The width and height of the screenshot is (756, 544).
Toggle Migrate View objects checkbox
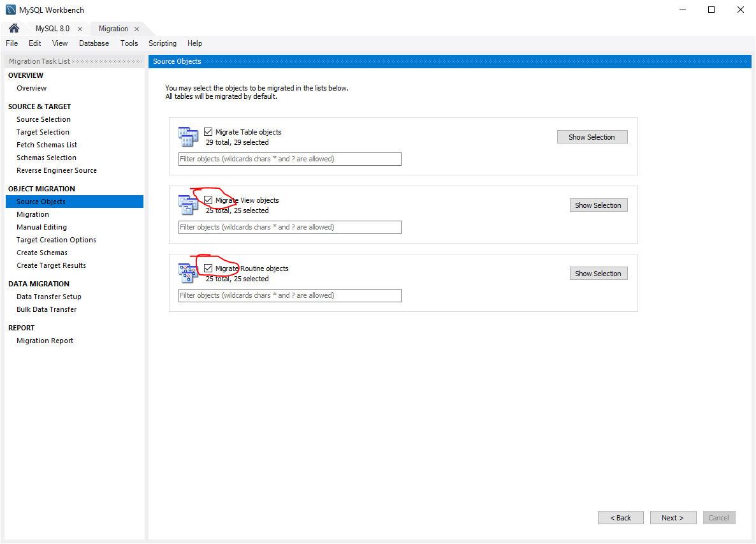coord(208,200)
